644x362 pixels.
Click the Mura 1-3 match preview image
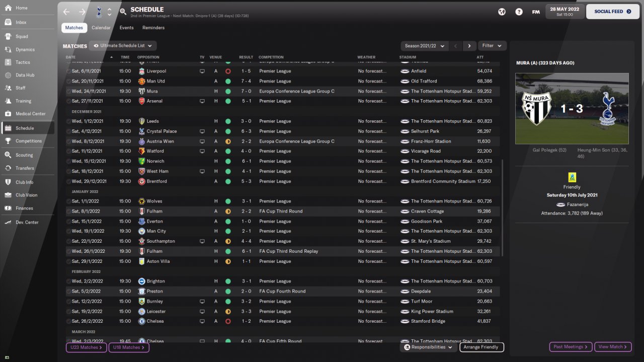coord(572,109)
